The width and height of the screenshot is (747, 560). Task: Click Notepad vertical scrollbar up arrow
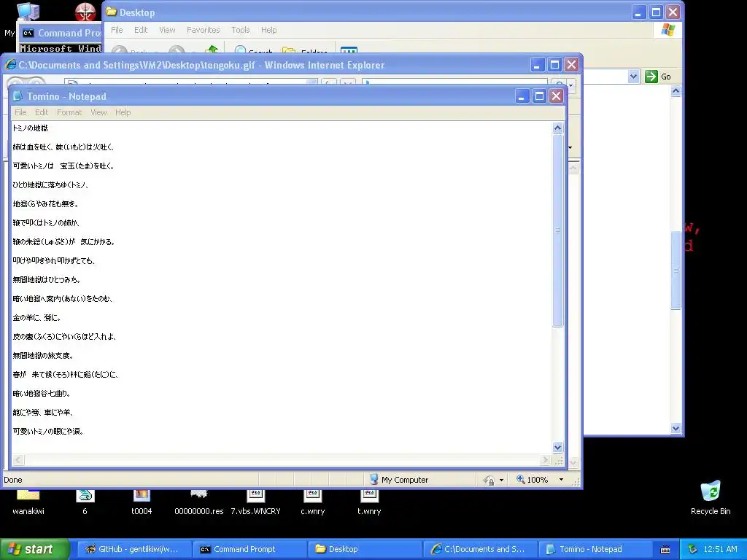click(557, 128)
